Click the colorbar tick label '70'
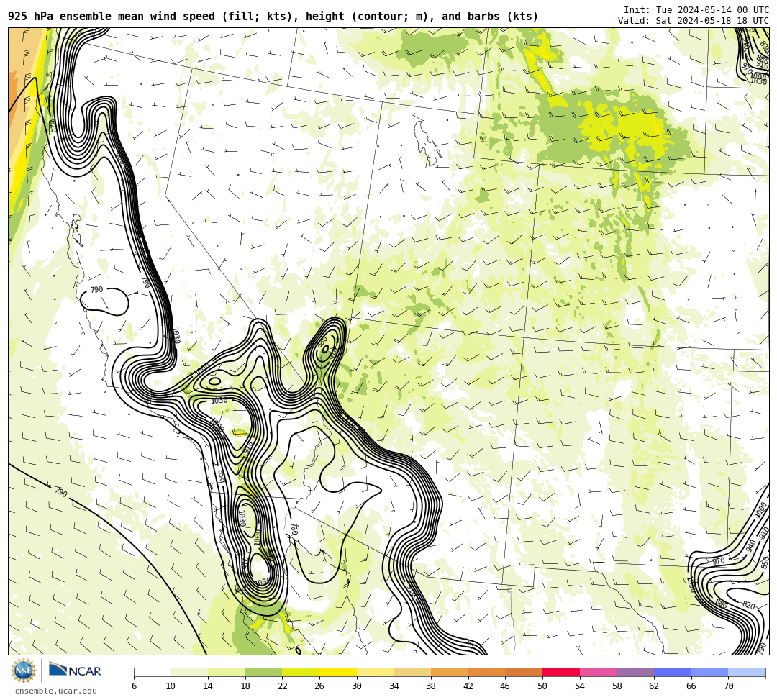Screen dimensions: 777x700 click(728, 686)
